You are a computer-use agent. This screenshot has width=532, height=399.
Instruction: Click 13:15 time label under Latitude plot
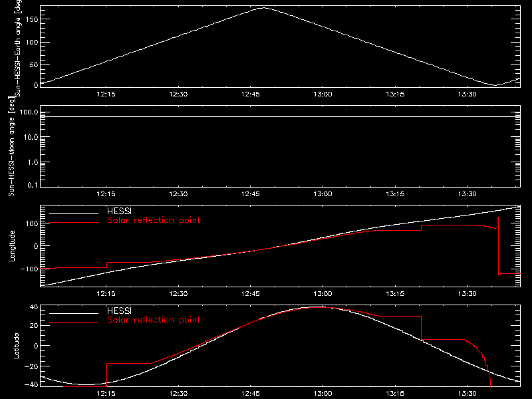click(x=395, y=394)
